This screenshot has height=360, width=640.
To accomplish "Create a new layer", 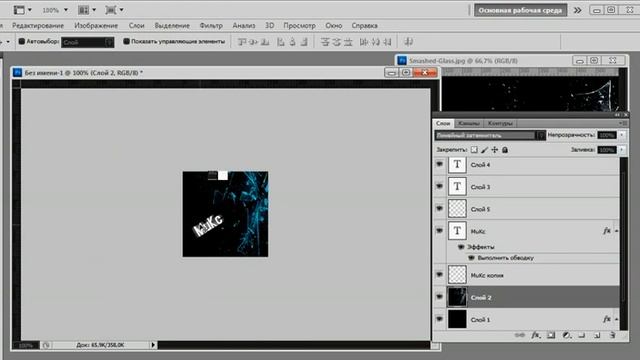I will 597,335.
